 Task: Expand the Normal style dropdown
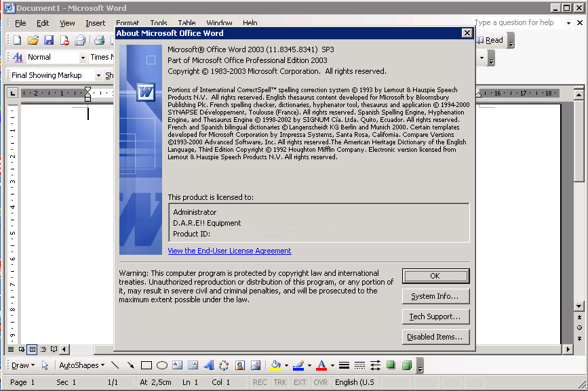(x=83, y=58)
